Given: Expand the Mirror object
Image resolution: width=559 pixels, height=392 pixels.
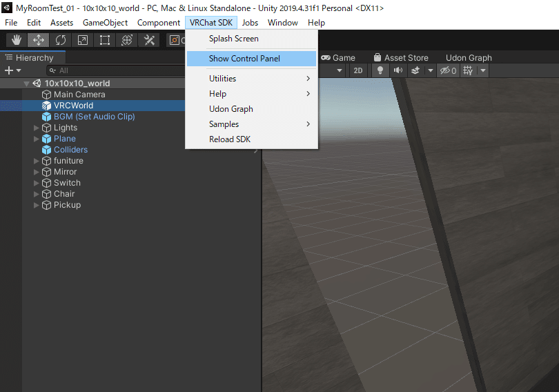Looking at the screenshot, I should tap(36, 172).
